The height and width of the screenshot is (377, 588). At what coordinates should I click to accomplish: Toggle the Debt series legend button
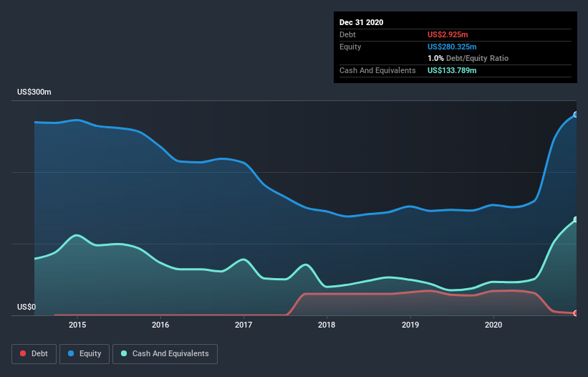coord(34,354)
